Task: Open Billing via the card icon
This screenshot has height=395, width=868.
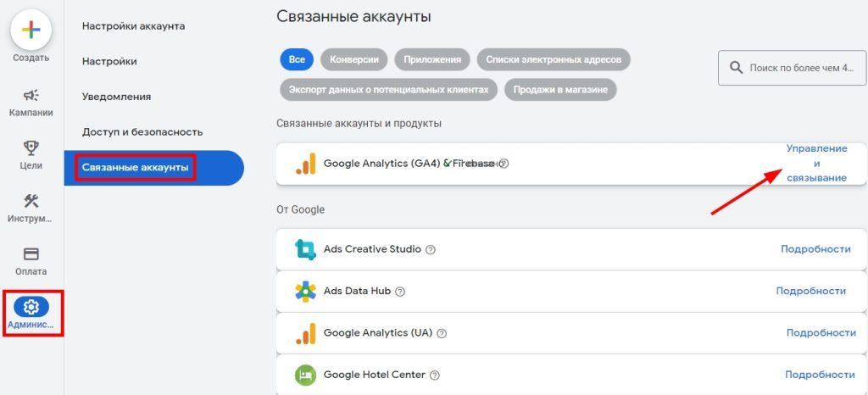Action: pos(31,254)
